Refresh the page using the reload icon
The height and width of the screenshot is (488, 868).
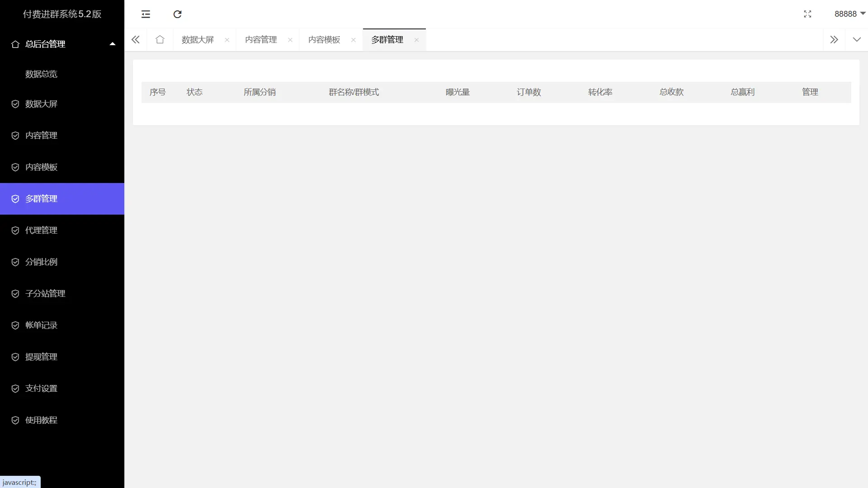click(177, 14)
